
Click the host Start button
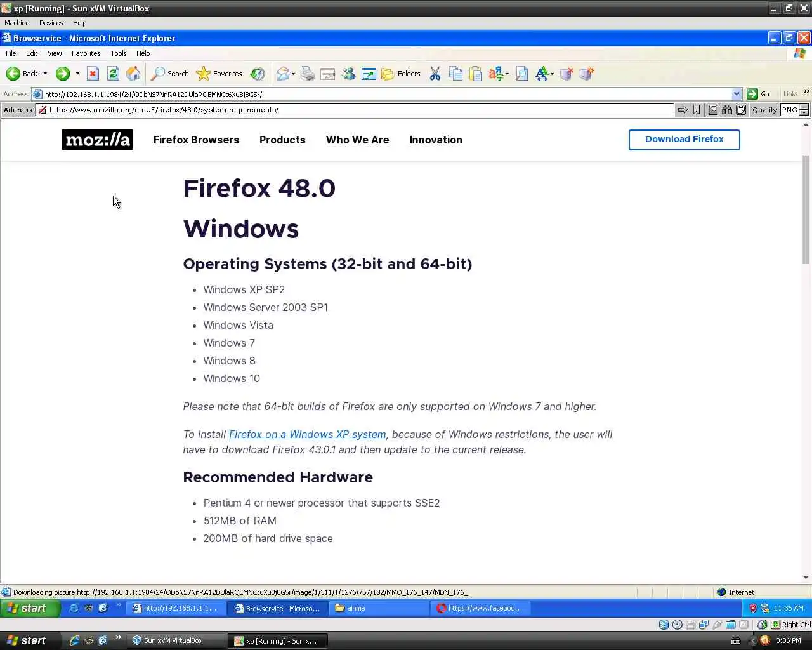[30, 640]
